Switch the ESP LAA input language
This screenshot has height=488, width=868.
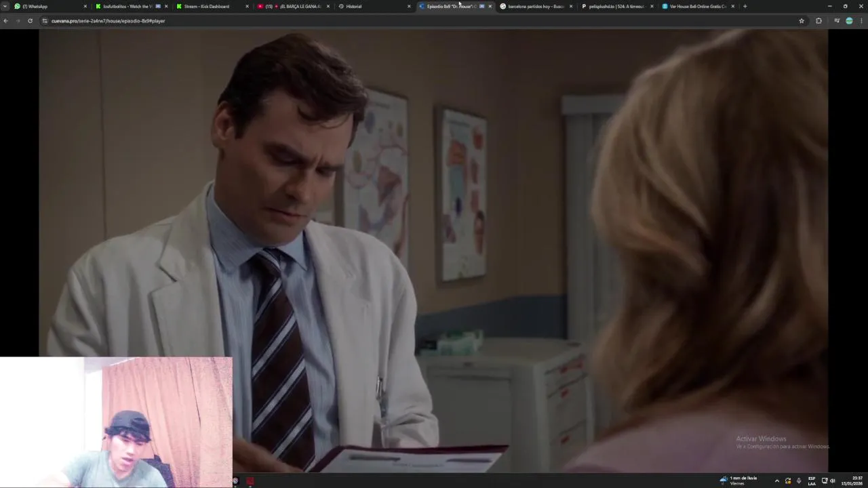pos(812,481)
